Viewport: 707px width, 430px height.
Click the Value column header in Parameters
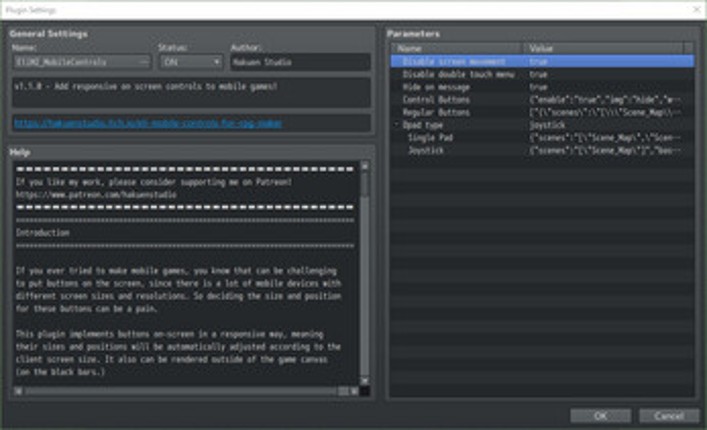point(603,48)
